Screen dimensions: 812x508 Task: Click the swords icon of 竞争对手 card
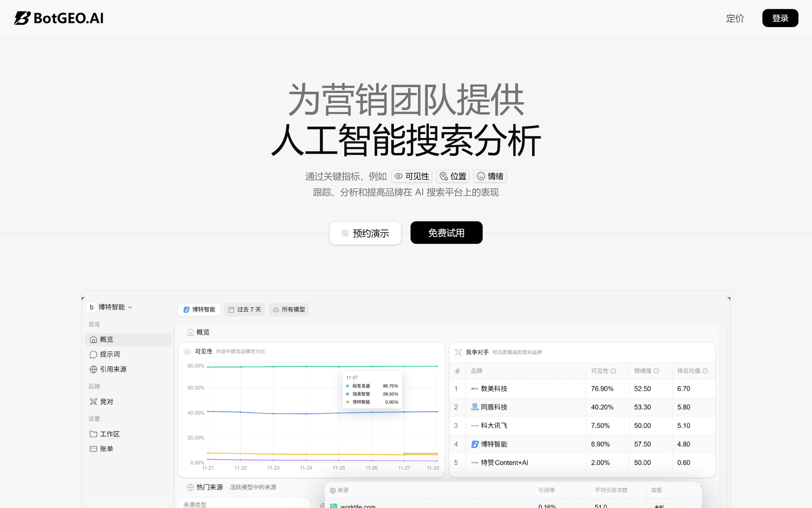(458, 352)
